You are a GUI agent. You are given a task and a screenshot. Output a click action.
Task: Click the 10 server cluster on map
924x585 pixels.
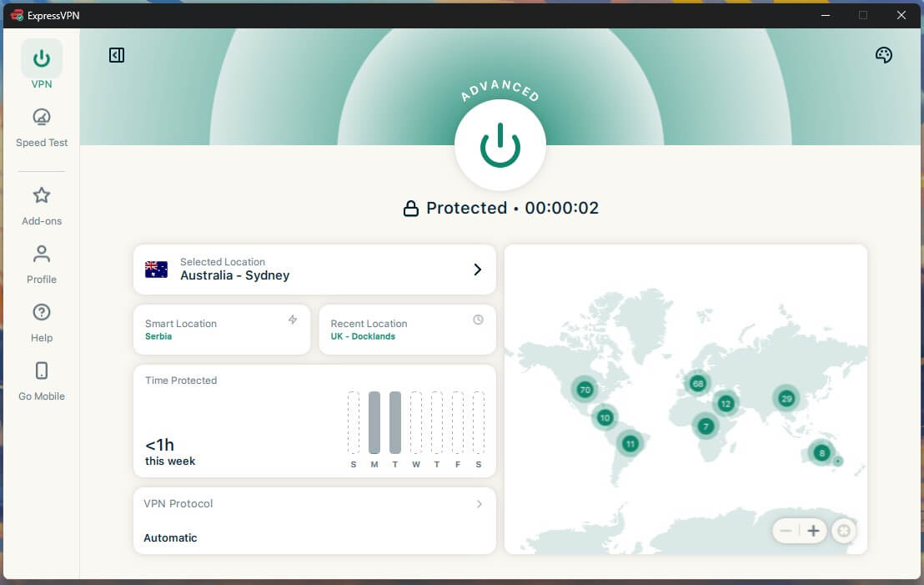click(x=605, y=417)
